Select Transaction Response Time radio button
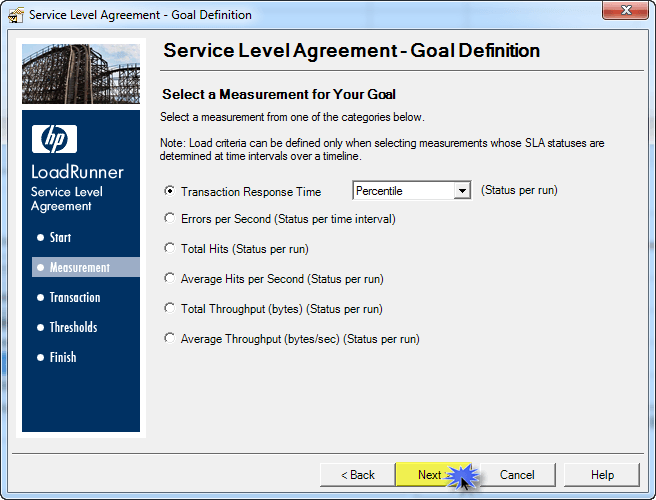This screenshot has width=656, height=500. pos(169,191)
